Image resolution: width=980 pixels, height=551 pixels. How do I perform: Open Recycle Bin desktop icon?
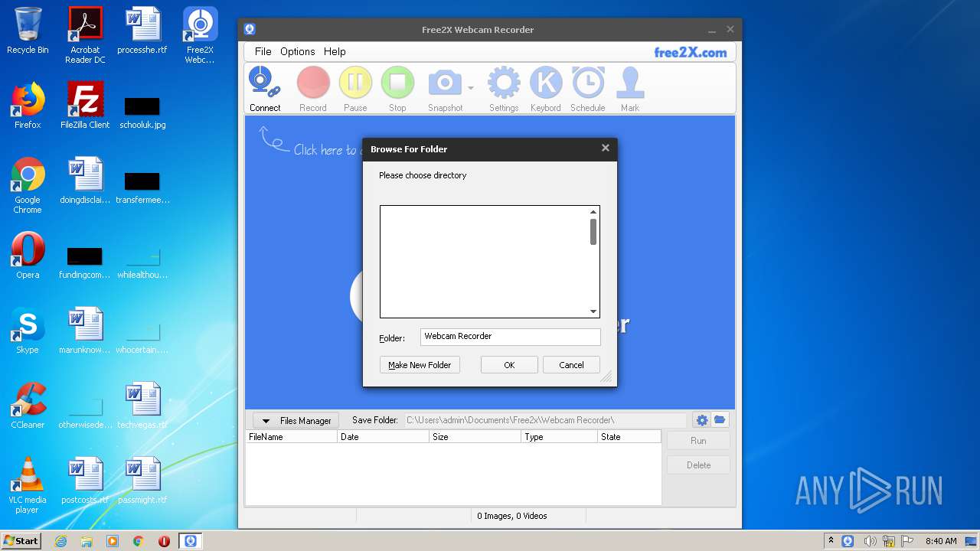[28, 31]
